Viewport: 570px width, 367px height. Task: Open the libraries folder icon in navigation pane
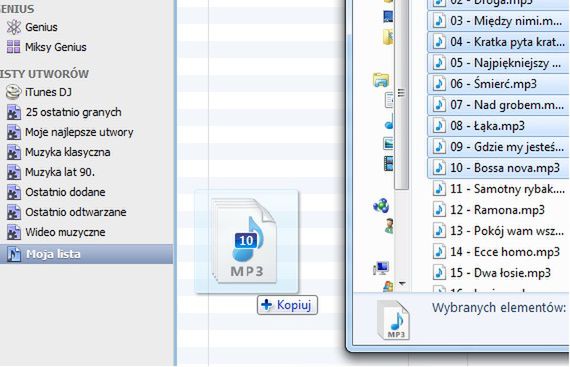coord(381,80)
